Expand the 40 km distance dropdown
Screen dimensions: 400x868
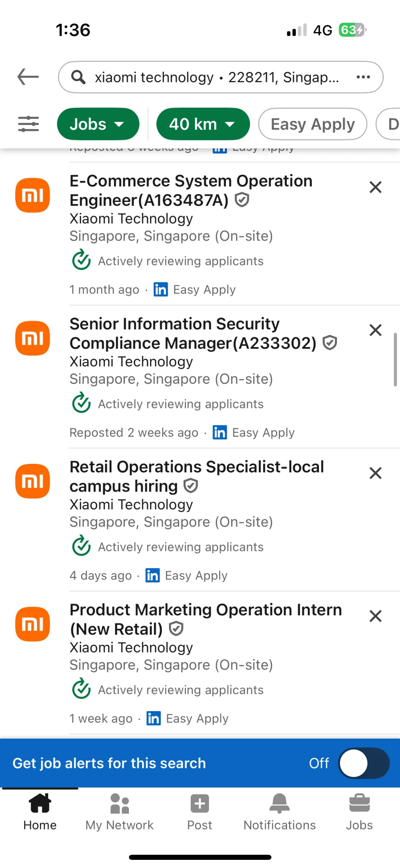point(203,124)
